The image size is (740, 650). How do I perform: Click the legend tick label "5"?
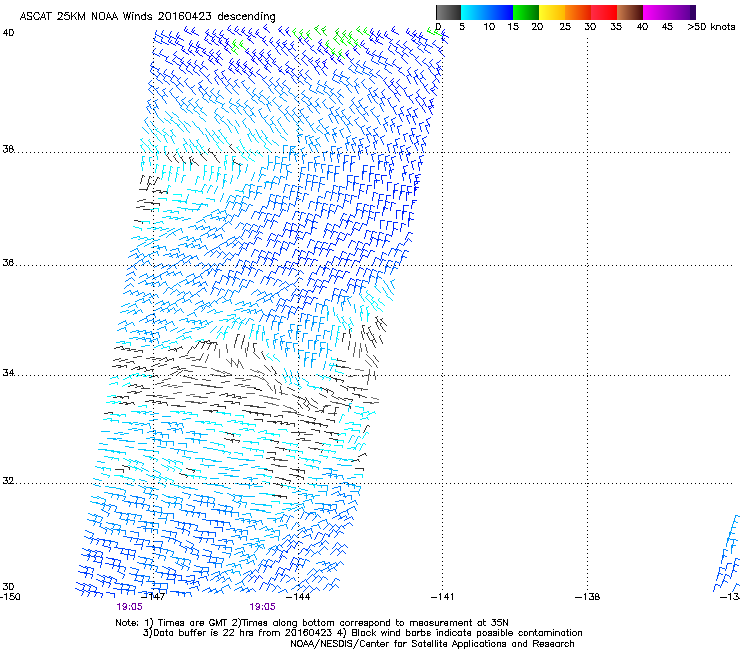462,27
